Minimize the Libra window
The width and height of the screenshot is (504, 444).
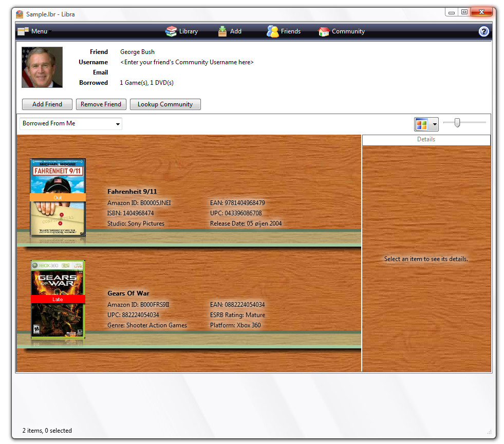tap(452, 12)
